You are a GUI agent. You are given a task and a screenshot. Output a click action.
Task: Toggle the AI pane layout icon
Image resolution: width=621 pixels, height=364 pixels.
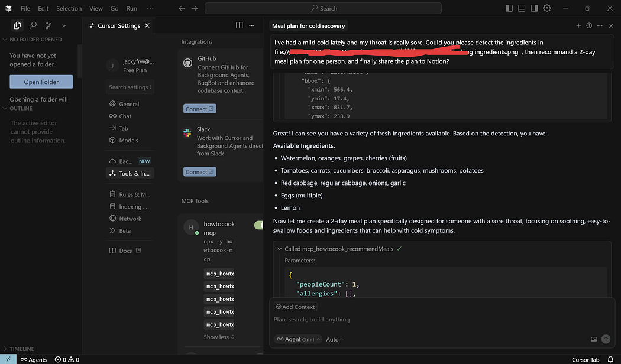pos(534,8)
